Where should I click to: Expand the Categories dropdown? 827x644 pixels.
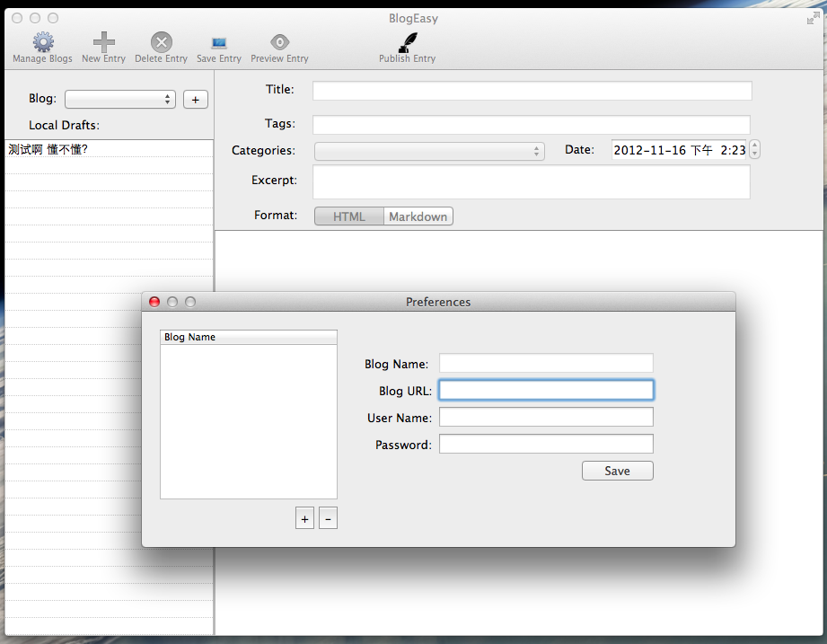tap(429, 152)
